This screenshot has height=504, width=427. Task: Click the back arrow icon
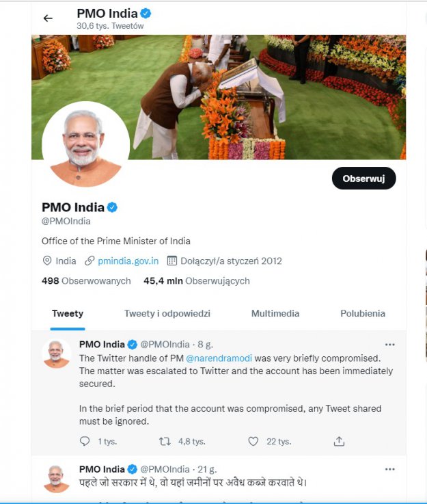coord(48,18)
